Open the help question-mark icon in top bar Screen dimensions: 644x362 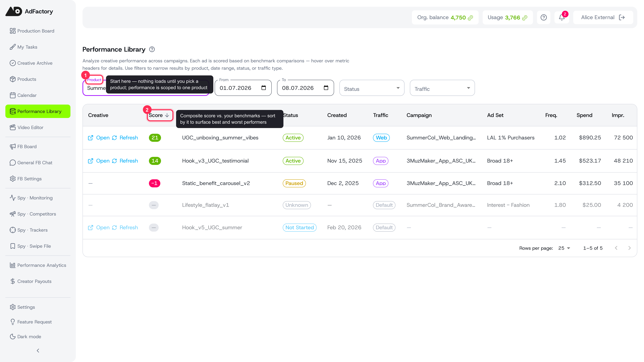point(544,17)
